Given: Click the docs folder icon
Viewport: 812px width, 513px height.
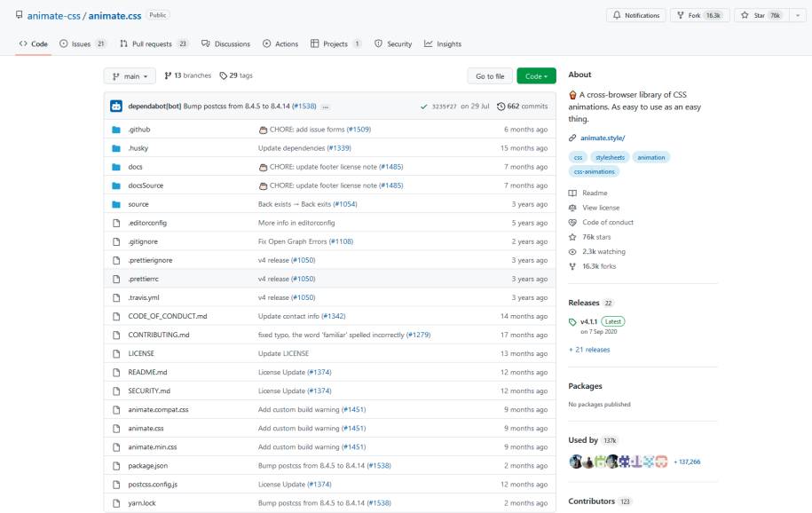Looking at the screenshot, I should 116,167.
